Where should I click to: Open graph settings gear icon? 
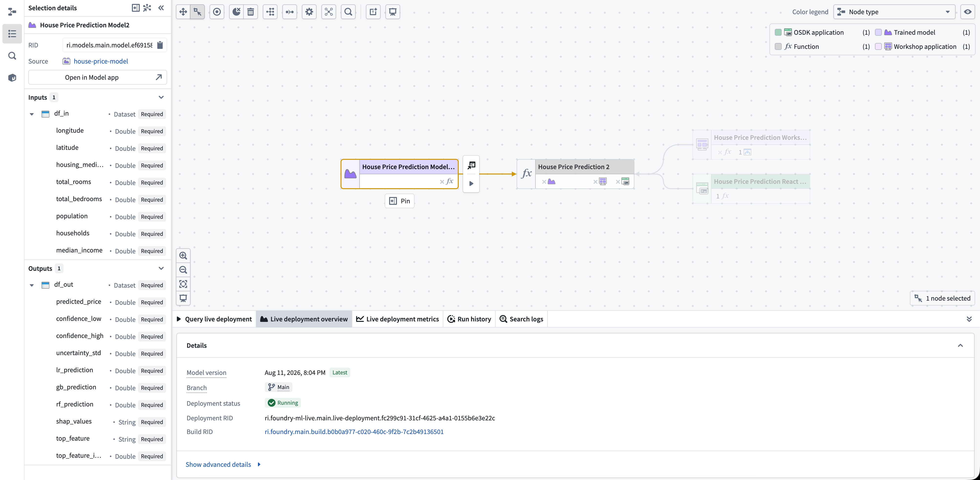[309, 12]
